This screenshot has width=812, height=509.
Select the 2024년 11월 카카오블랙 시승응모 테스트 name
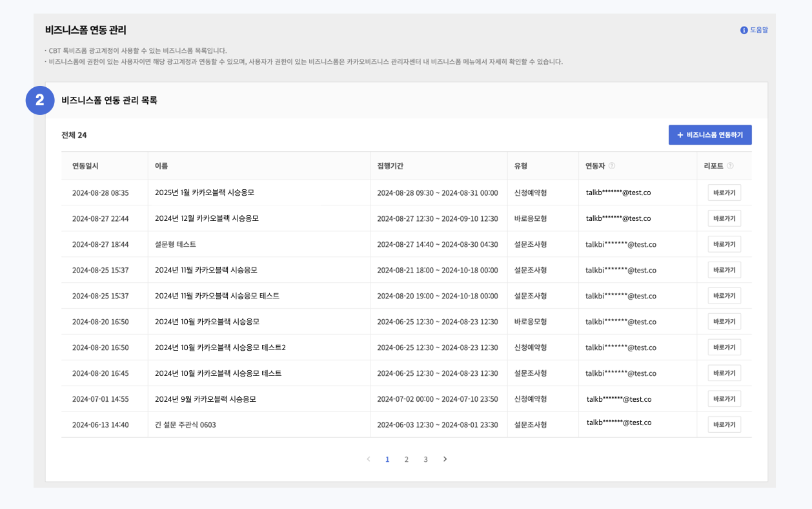point(217,296)
